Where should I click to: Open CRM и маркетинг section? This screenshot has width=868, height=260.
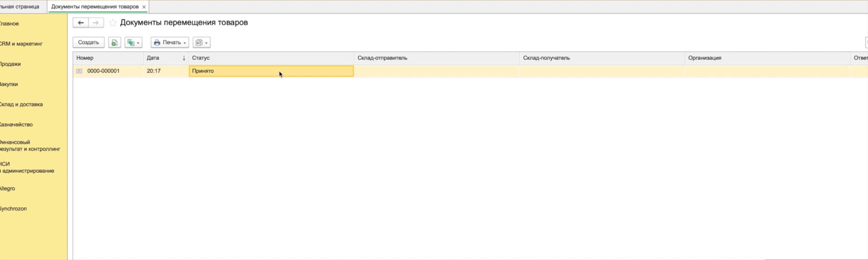(x=21, y=44)
